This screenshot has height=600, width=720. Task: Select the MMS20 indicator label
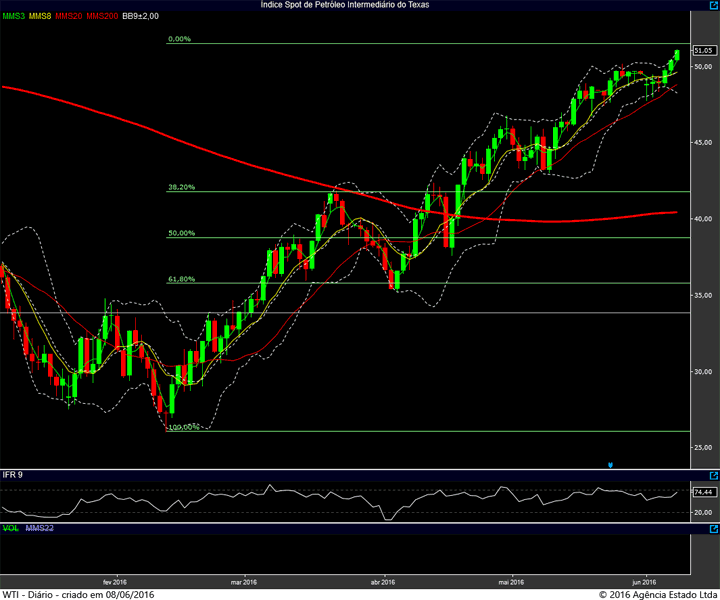68,16
